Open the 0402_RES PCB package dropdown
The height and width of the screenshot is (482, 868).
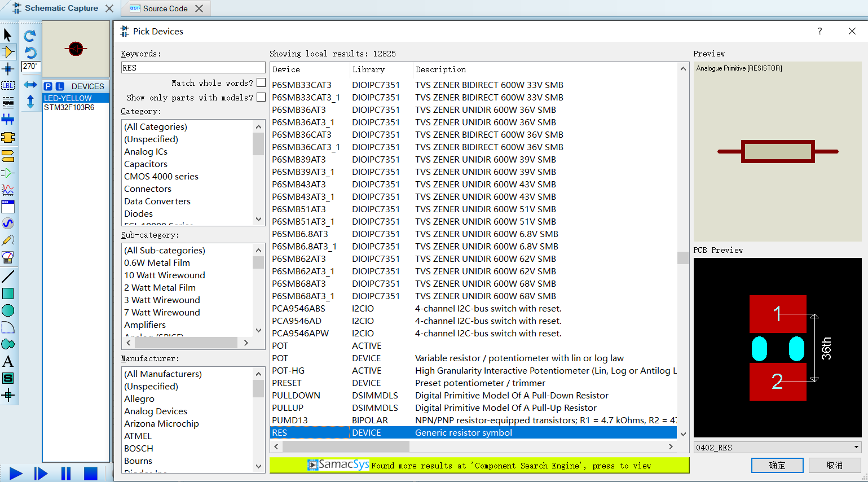click(856, 447)
